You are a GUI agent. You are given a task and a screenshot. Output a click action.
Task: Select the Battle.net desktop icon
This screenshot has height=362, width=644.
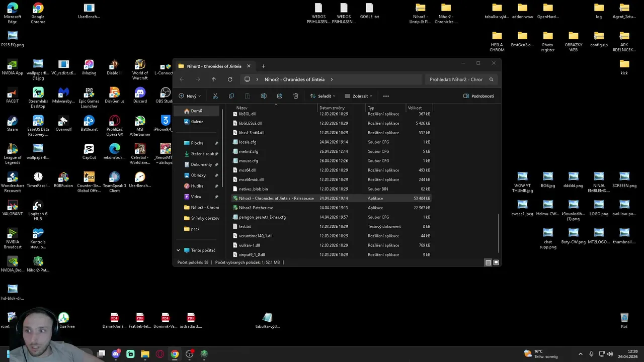coord(89,123)
